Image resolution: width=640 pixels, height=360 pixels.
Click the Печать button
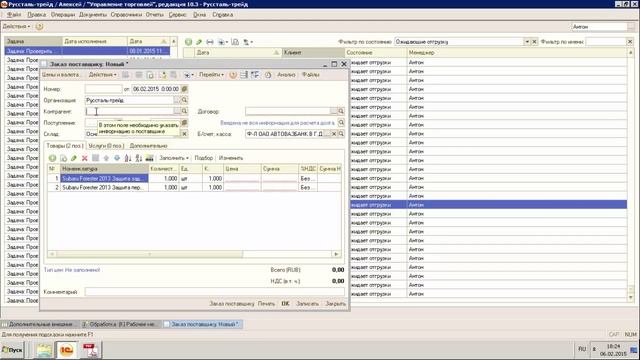point(266,304)
